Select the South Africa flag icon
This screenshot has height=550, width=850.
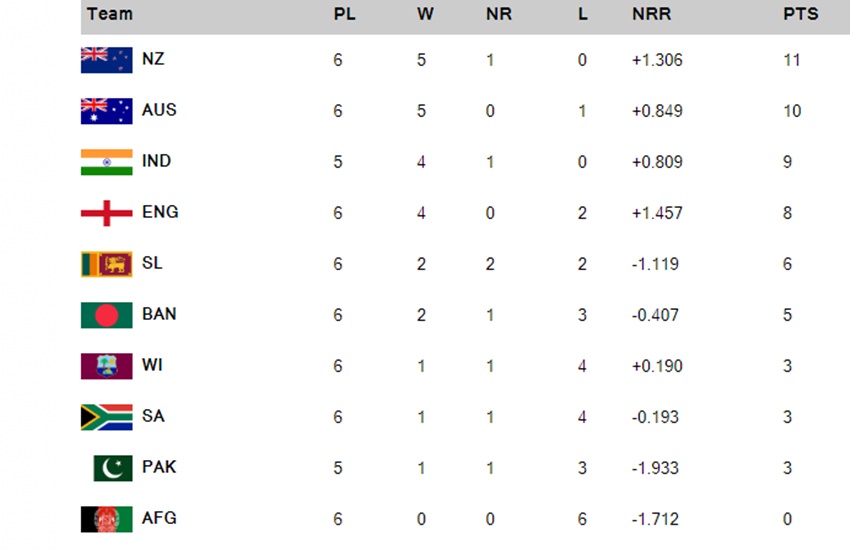tap(106, 417)
